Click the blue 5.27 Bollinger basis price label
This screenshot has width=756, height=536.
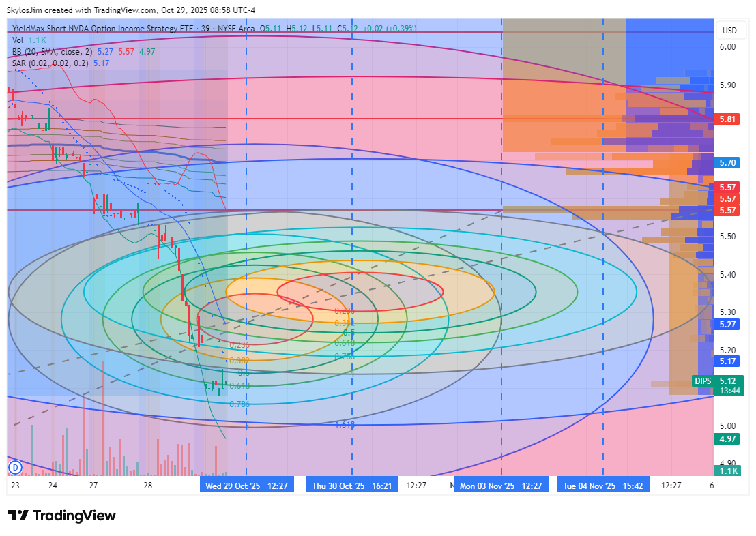click(x=727, y=325)
